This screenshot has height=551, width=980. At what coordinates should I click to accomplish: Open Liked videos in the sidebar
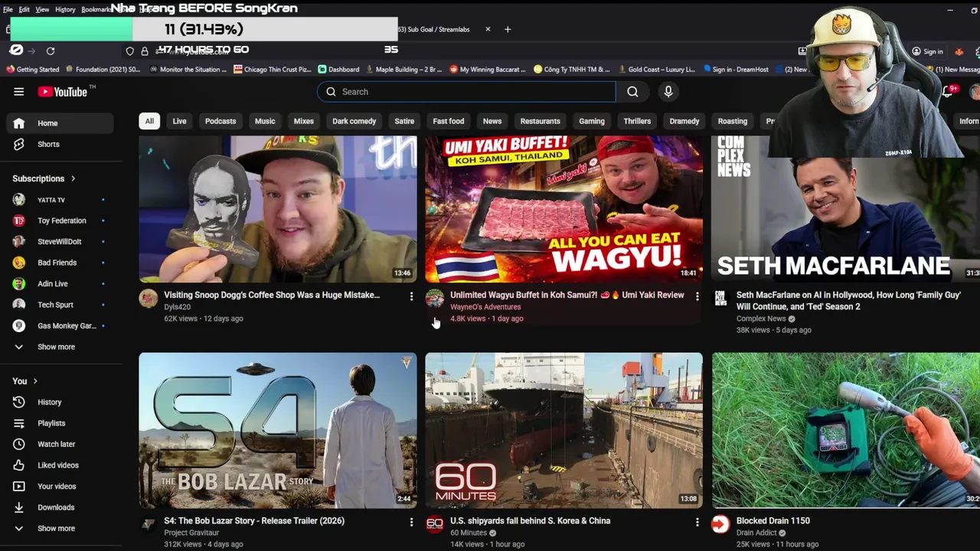pyautogui.click(x=60, y=465)
